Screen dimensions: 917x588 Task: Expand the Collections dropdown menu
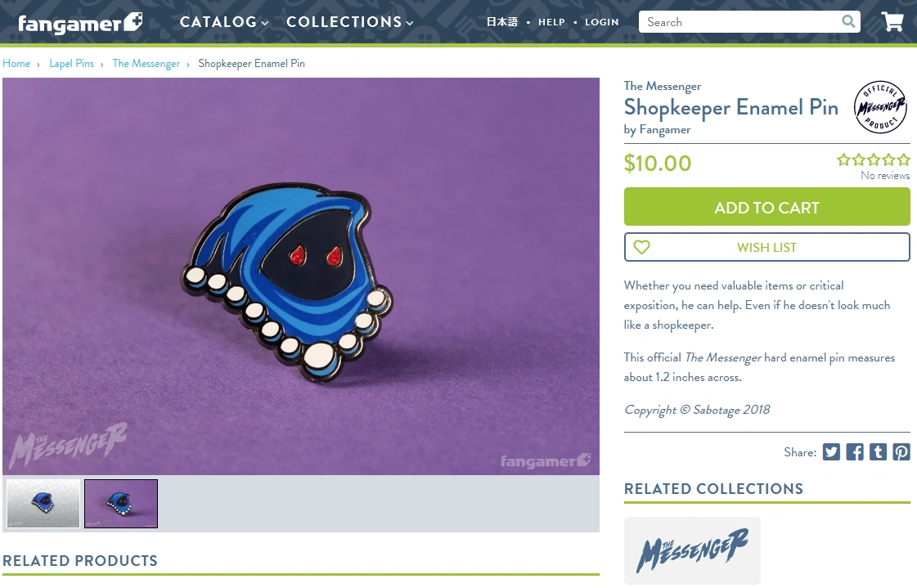point(350,22)
